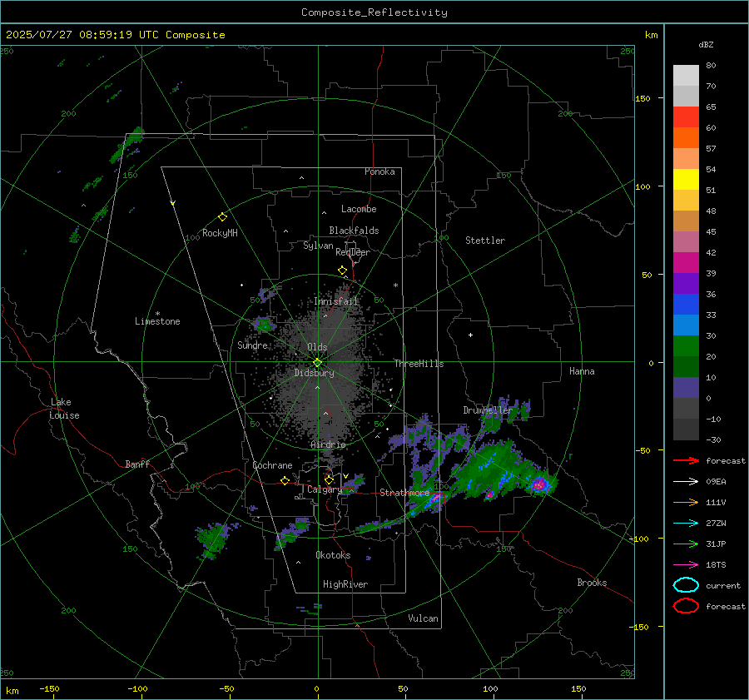The image size is (749, 700).
Task: Click the yellow diamond marker near RedDeer
Action: tap(343, 270)
